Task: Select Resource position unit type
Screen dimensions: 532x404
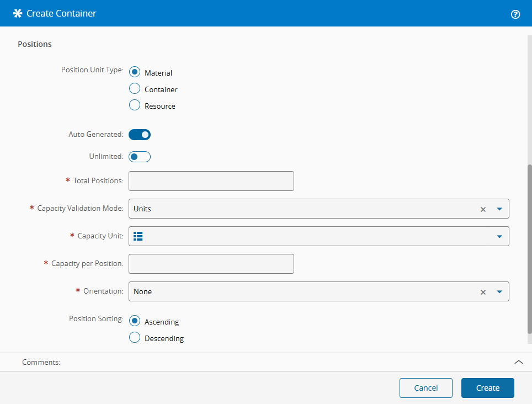Action: [134, 105]
